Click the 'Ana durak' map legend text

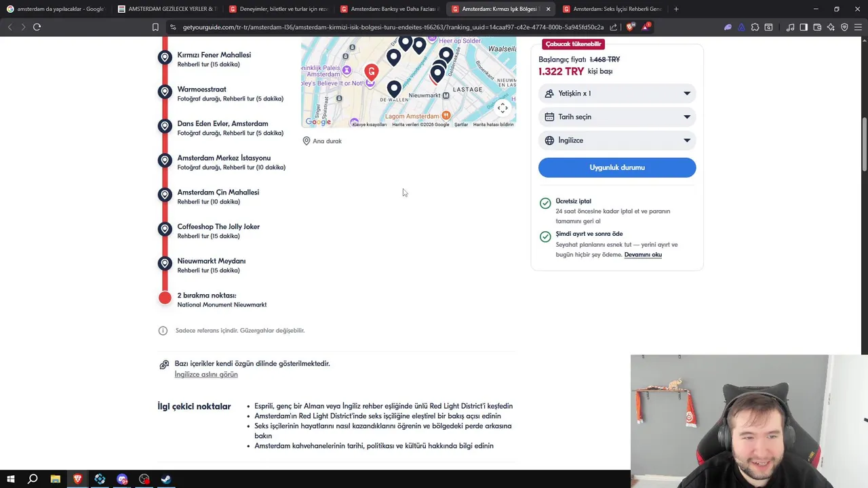click(x=327, y=141)
